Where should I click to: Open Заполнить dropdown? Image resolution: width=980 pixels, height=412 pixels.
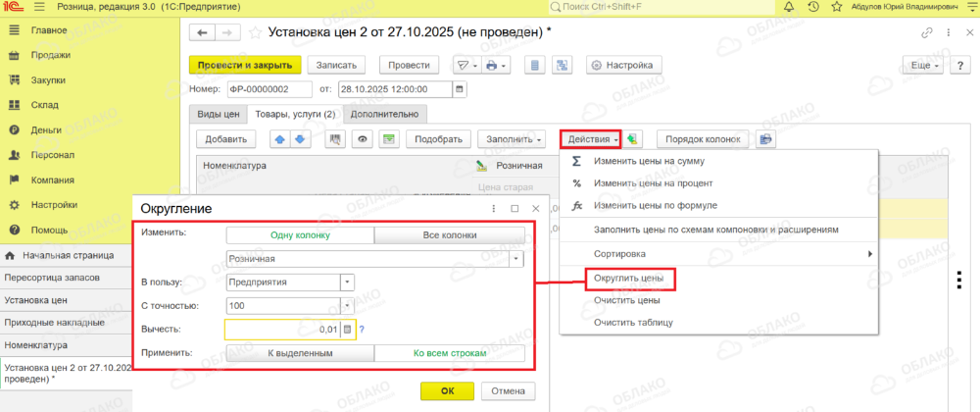[x=512, y=139]
